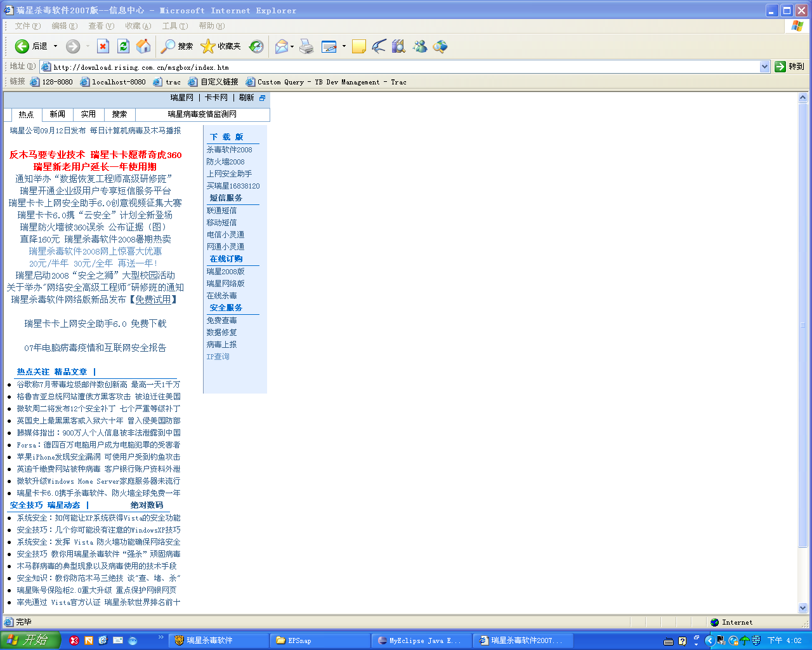Click the Internet Explorer quick launch icon
This screenshot has height=650, width=812.
(x=103, y=640)
